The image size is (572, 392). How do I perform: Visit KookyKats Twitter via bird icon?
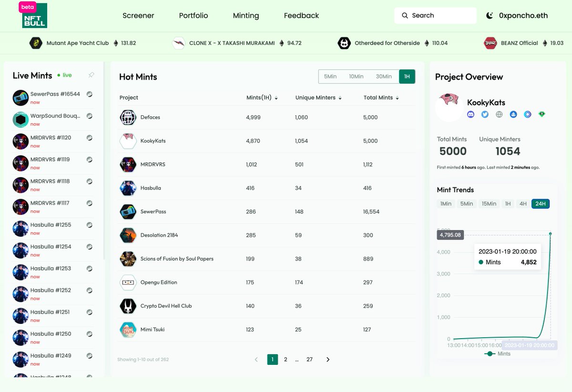[x=485, y=114]
